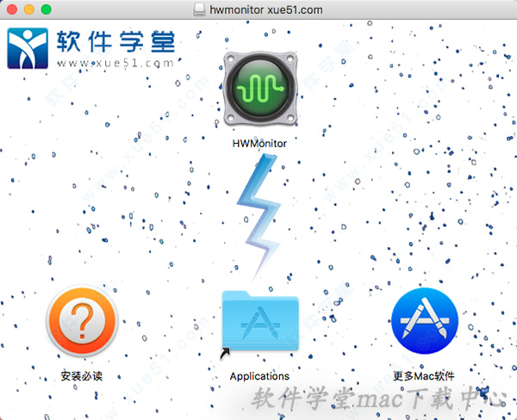Viewport: 517px width, 420px height.
Task: Minimize the window with yellow button
Action: tap(29, 9)
